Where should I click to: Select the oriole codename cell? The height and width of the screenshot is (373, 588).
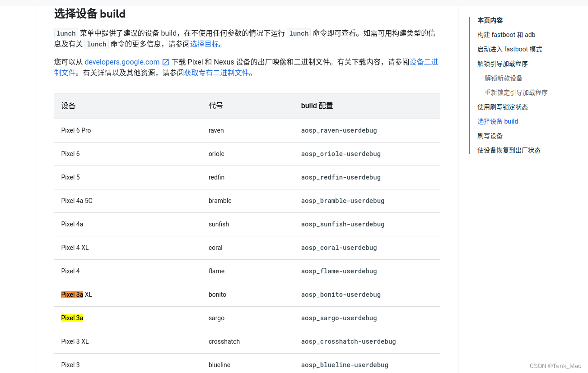coord(216,154)
